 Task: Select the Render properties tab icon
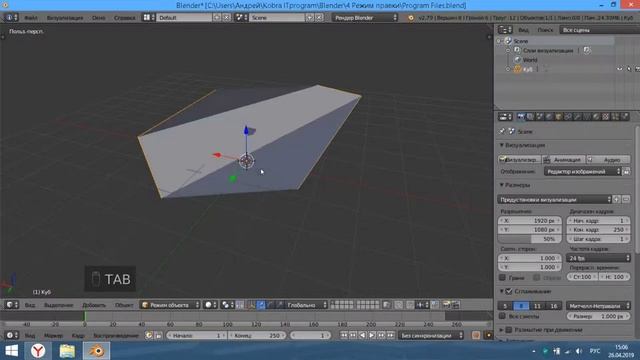(x=521, y=117)
